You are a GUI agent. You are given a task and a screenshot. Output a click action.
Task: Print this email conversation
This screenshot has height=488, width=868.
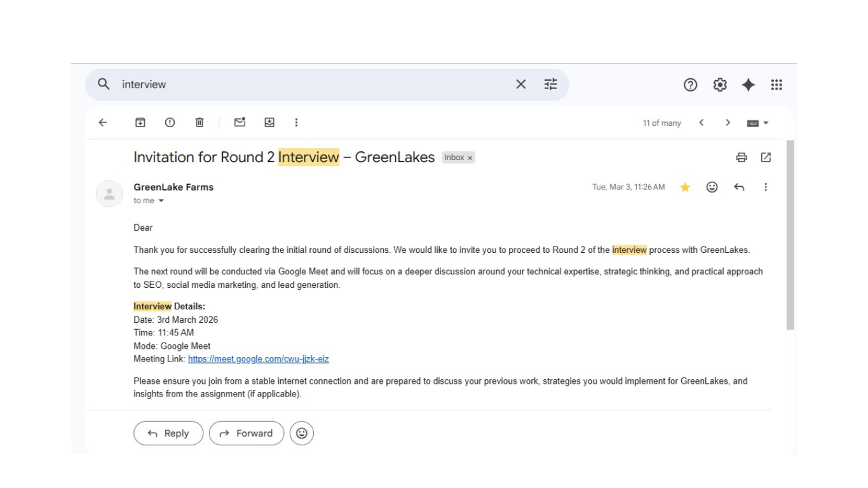[742, 158]
